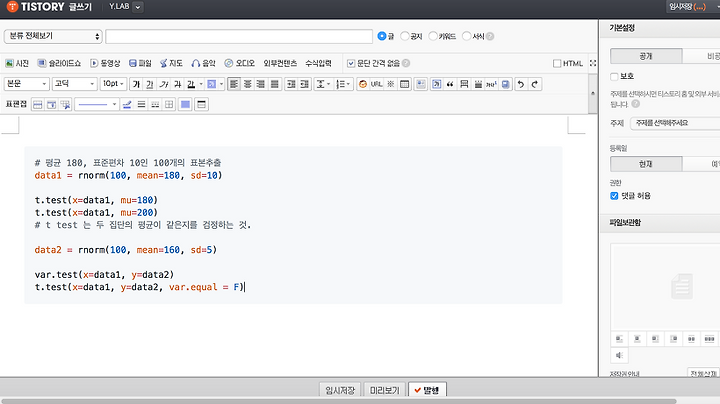
Task: Select the 현재 publish date tab
Action: point(646,164)
